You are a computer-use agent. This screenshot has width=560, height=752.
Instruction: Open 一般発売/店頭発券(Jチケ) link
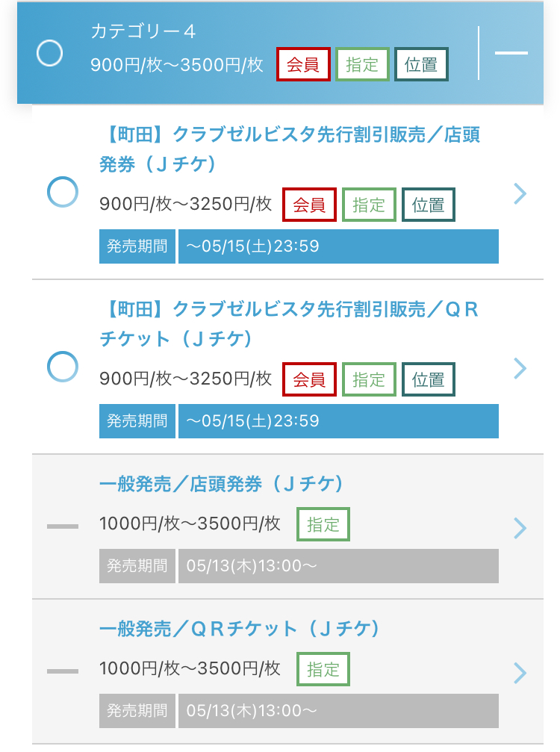pos(221,483)
